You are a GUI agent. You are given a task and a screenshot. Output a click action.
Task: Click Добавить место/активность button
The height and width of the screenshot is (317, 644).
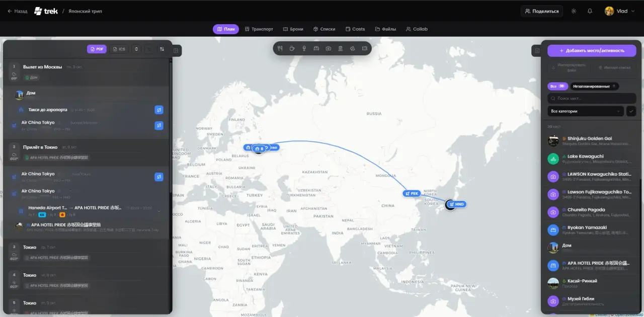click(592, 50)
